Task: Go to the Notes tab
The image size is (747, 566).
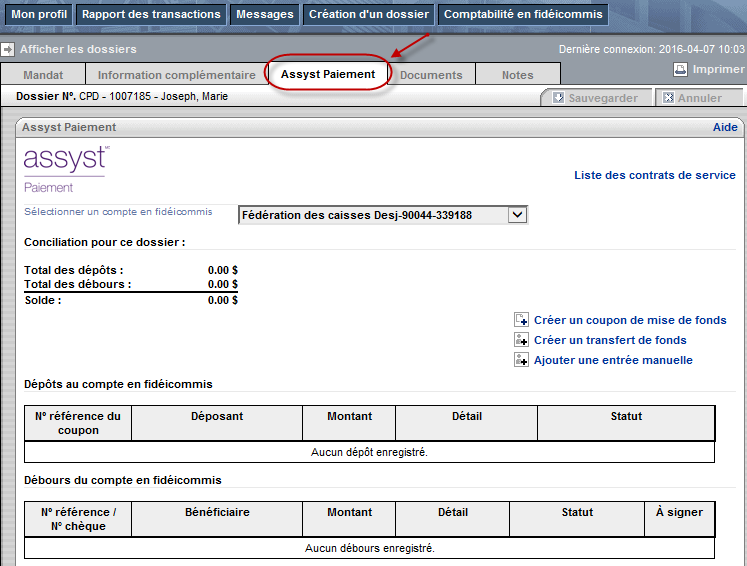Action: tap(517, 75)
